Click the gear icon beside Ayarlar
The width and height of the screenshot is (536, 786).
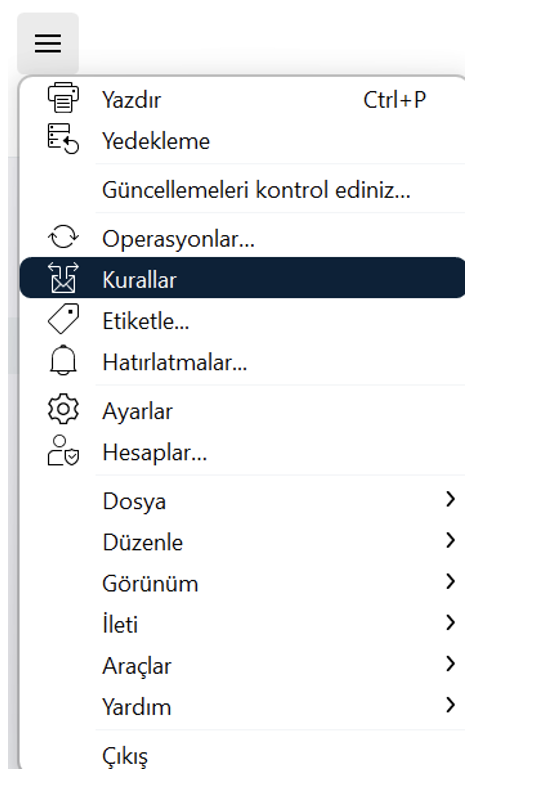[63, 410]
